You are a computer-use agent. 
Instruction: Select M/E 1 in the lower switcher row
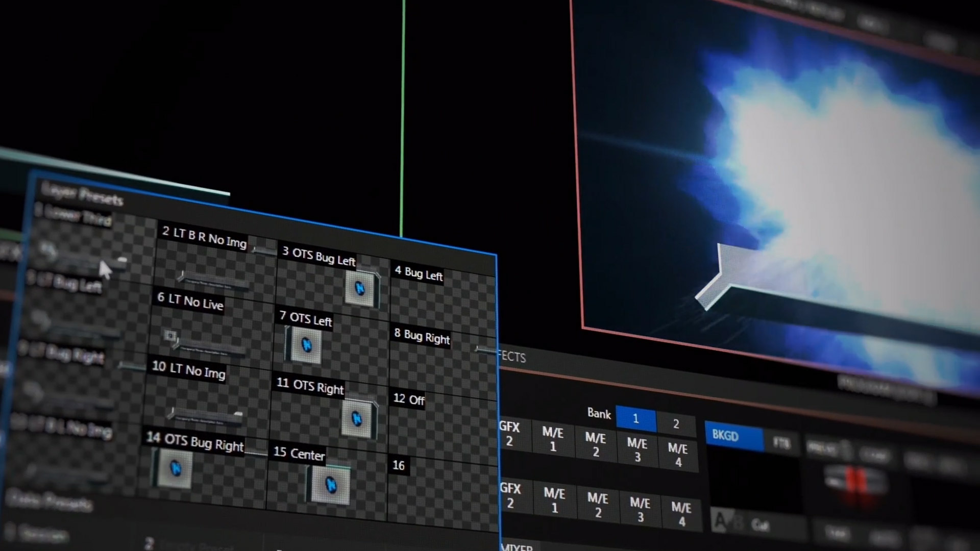[x=554, y=500]
